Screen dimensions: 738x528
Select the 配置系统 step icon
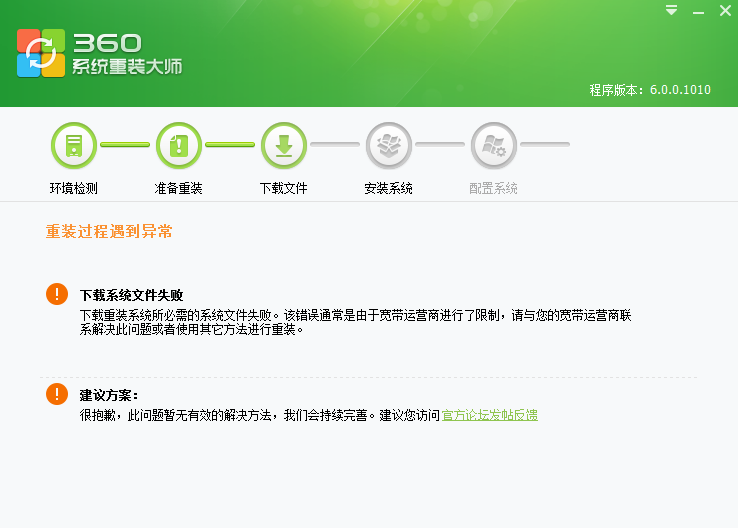coord(494,145)
